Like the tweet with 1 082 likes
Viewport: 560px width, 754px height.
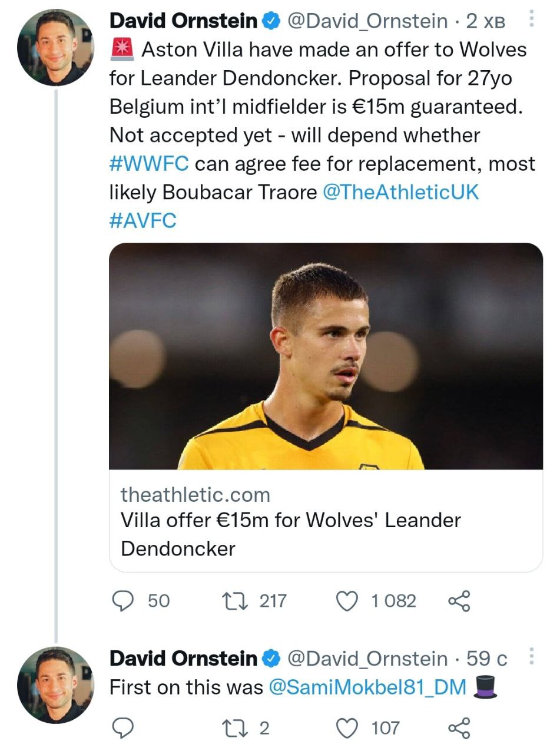pyautogui.click(x=347, y=601)
